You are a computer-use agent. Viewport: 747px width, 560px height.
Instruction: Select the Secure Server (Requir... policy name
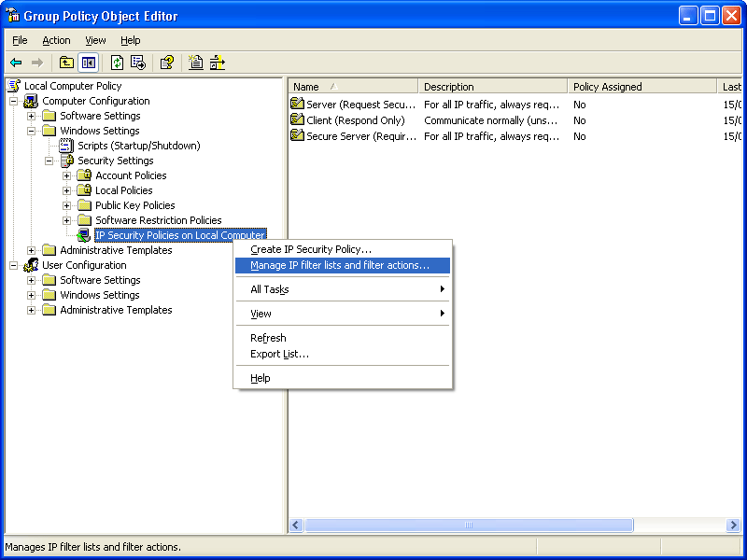coord(361,136)
